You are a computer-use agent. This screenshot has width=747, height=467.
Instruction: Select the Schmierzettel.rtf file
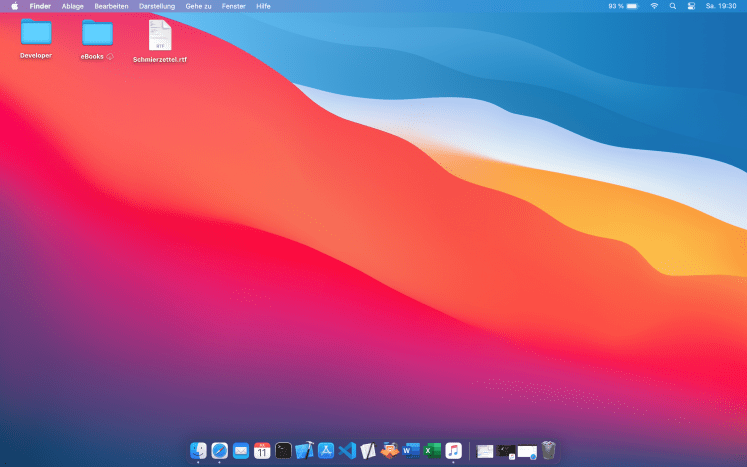(160, 36)
